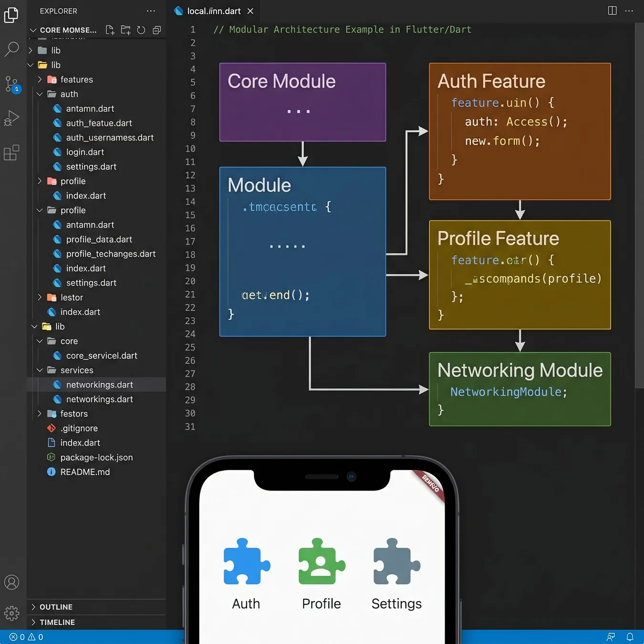
Task: Open auth_featue.dart file
Action: pyautogui.click(x=96, y=123)
